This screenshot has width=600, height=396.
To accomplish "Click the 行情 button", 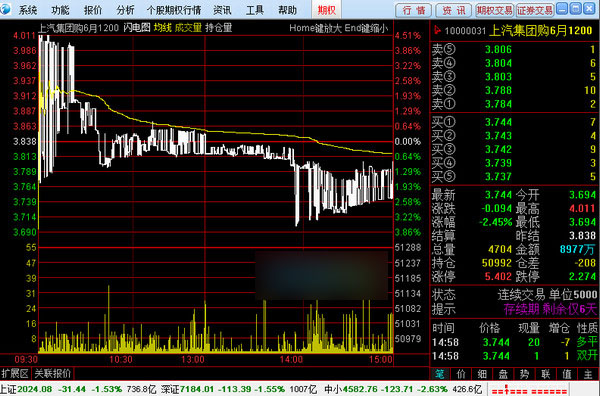I will tap(413, 10).
